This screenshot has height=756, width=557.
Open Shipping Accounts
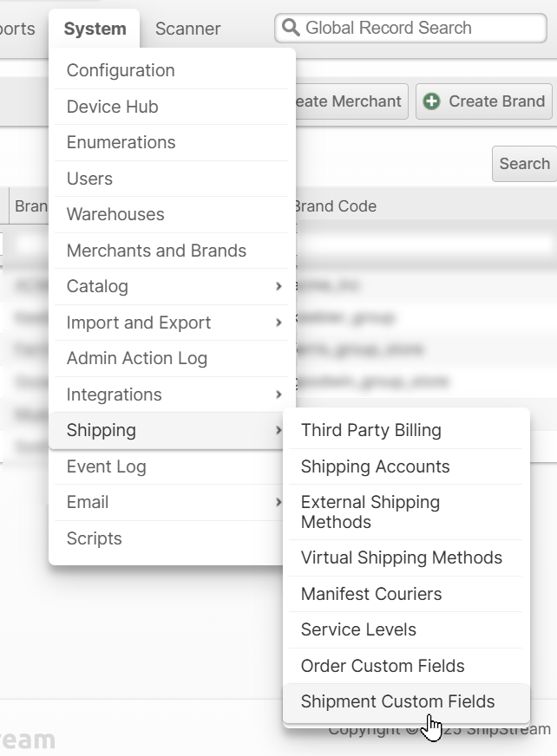pos(375,466)
